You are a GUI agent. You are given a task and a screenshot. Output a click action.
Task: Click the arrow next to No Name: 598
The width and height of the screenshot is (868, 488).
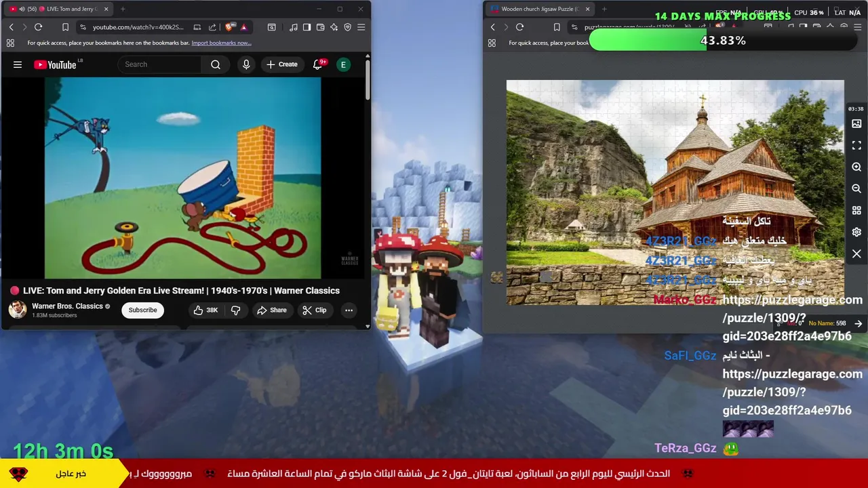tap(858, 323)
